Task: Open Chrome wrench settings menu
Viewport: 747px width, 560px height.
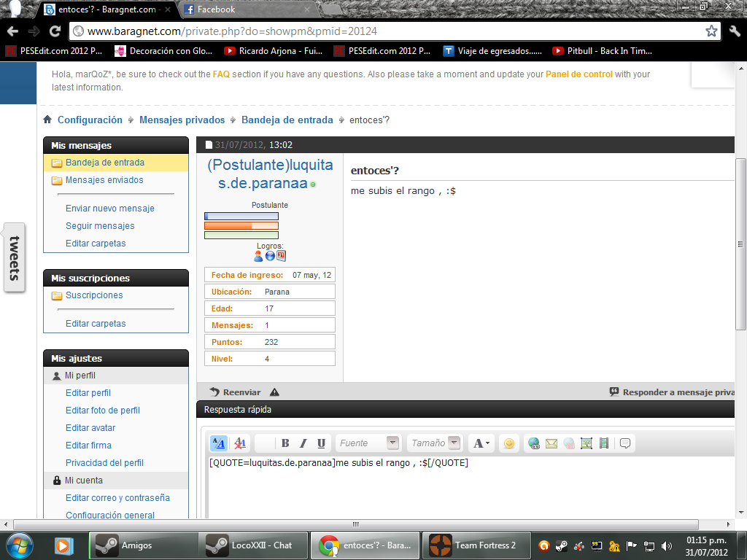Action: (735, 31)
